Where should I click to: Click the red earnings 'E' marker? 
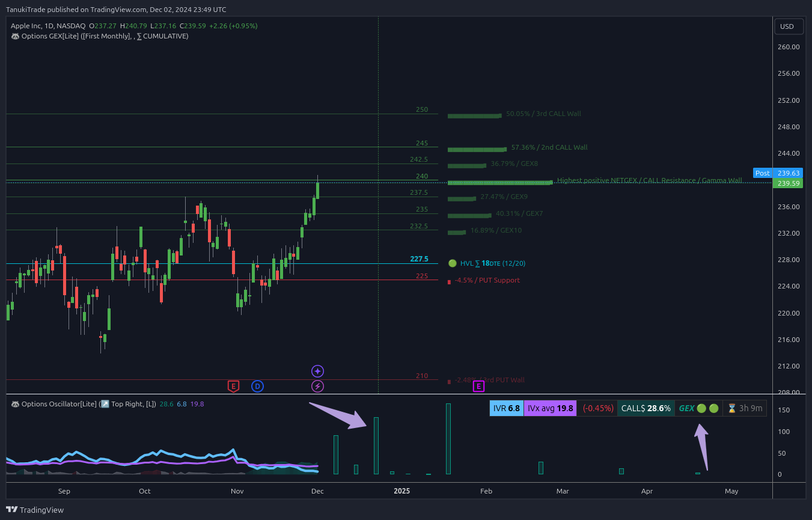pyautogui.click(x=233, y=387)
